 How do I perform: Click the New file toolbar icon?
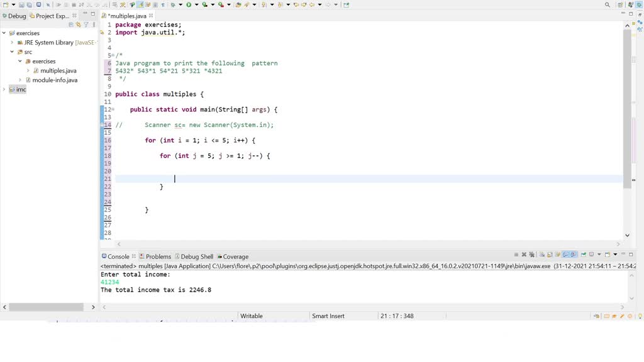(x=5, y=5)
